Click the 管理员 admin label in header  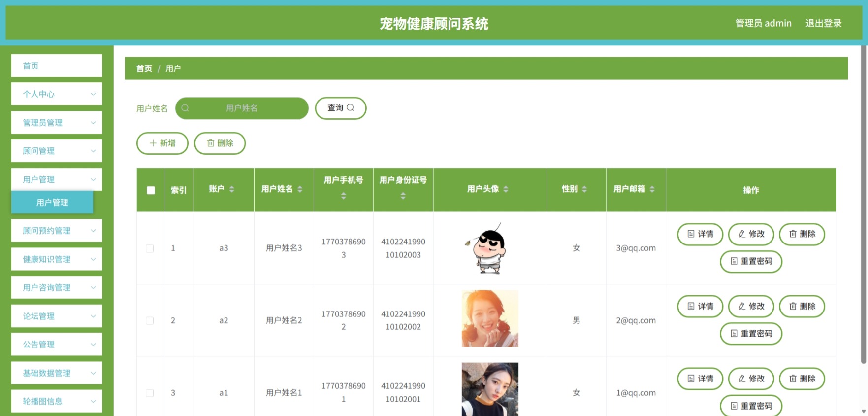pyautogui.click(x=763, y=23)
